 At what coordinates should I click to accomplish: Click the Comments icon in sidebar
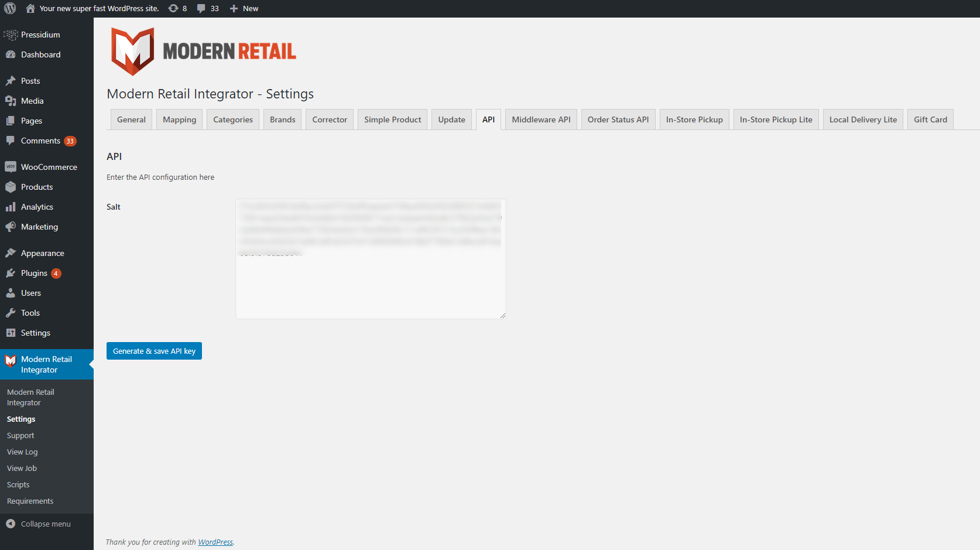point(11,141)
